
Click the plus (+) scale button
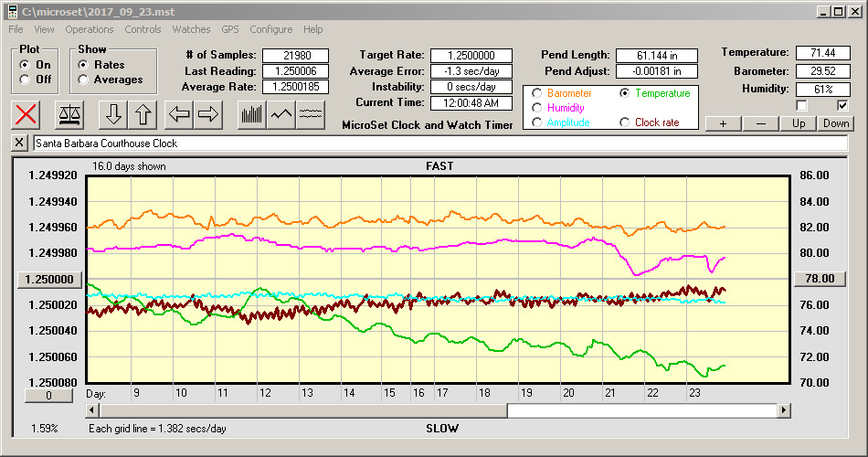tap(723, 123)
